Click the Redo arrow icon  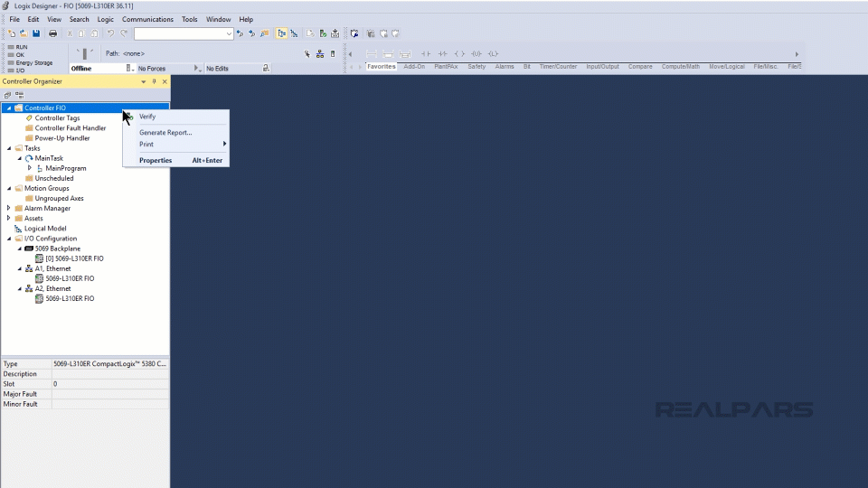(x=124, y=33)
